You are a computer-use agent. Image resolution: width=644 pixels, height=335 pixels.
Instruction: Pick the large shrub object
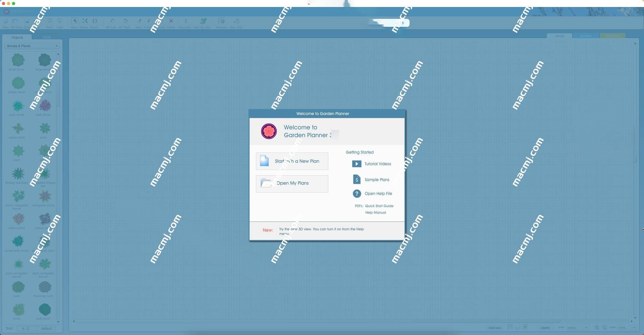44,60
